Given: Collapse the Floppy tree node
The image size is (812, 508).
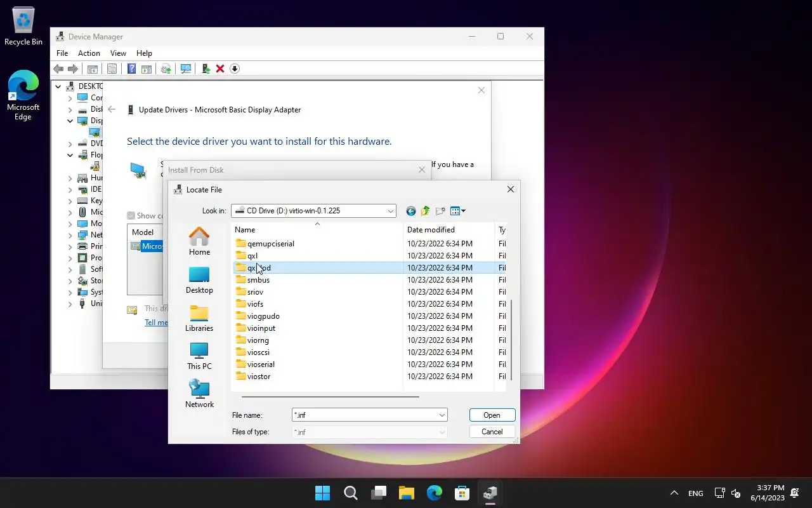Looking at the screenshot, I should (x=70, y=155).
